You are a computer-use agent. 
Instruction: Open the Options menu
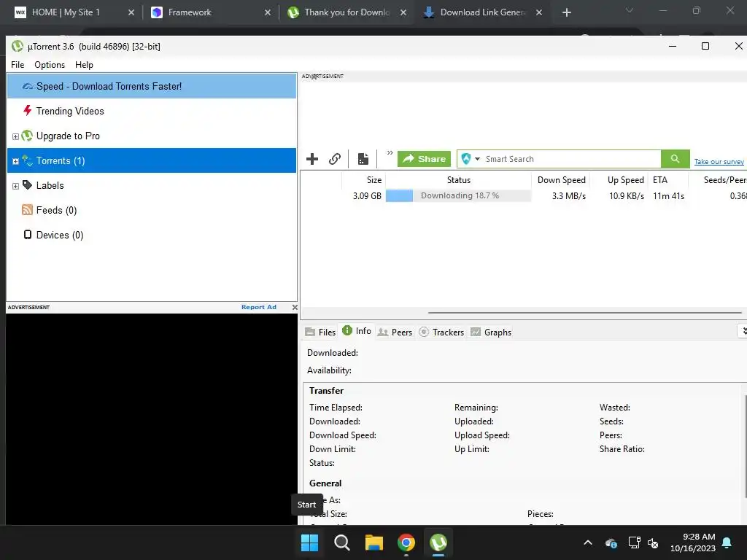[50, 65]
